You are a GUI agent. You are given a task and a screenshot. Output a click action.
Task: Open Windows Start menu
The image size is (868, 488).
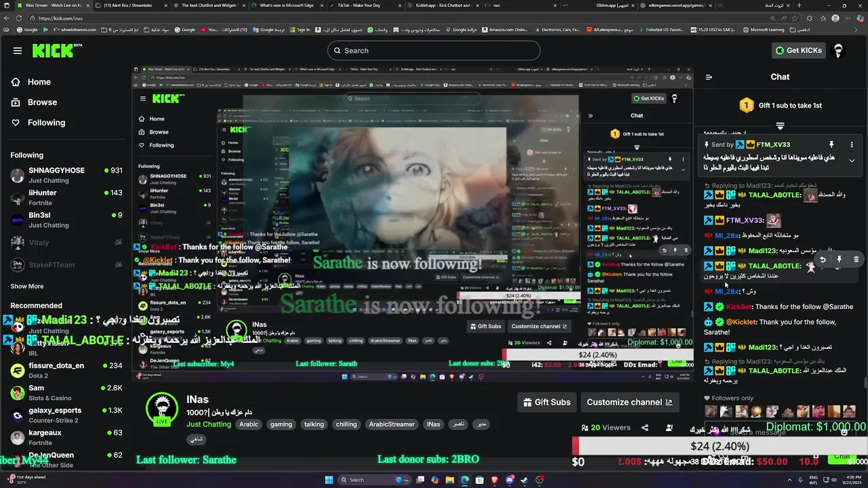tap(329, 480)
